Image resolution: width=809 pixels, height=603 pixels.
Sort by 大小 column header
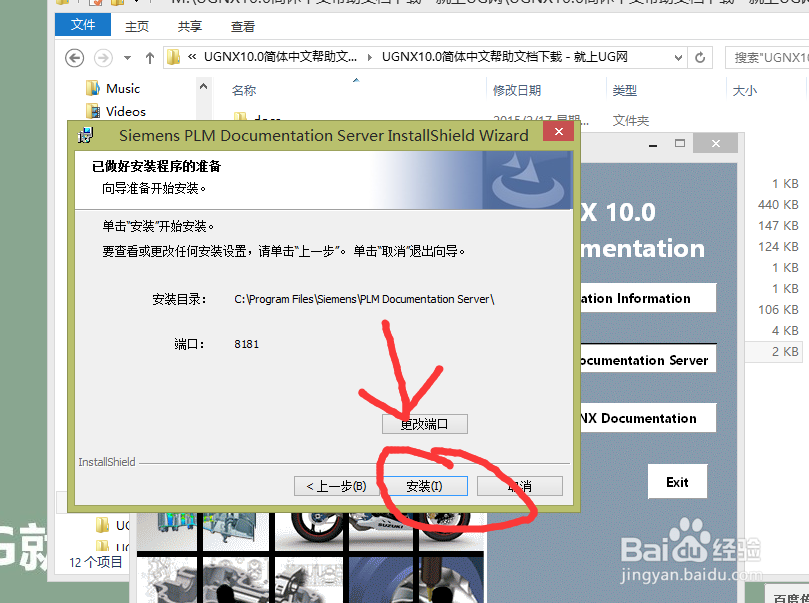click(745, 91)
